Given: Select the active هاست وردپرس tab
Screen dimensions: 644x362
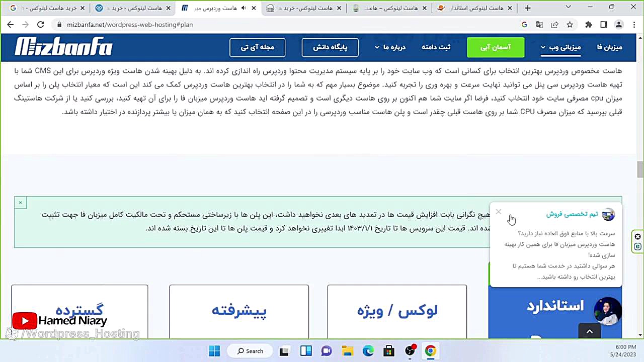Looking at the screenshot, I should 218,8.
